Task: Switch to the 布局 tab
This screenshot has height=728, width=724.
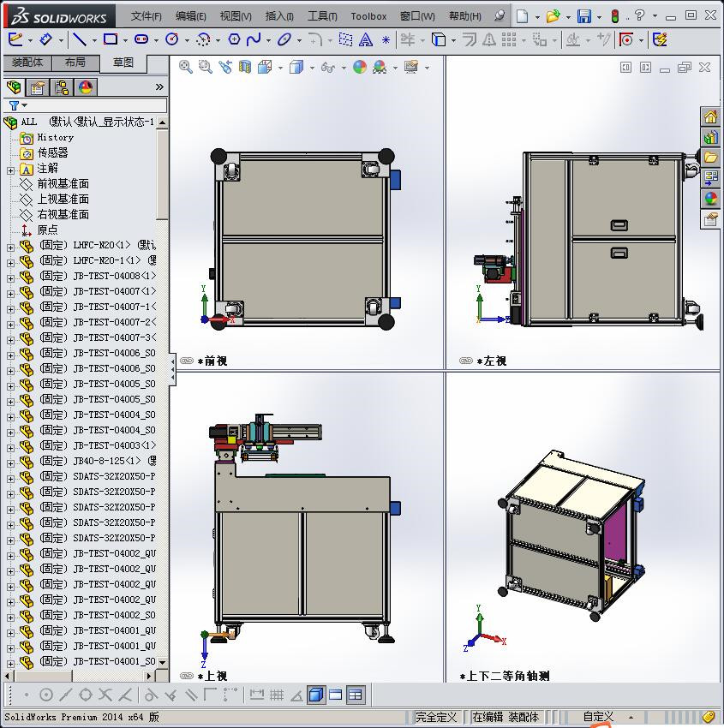Action: click(75, 63)
